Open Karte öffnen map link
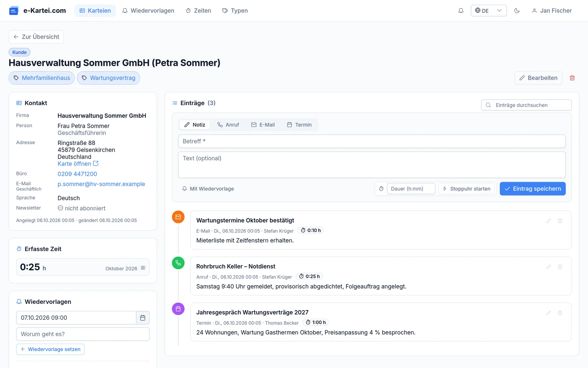This screenshot has width=588, height=368. tap(78, 164)
